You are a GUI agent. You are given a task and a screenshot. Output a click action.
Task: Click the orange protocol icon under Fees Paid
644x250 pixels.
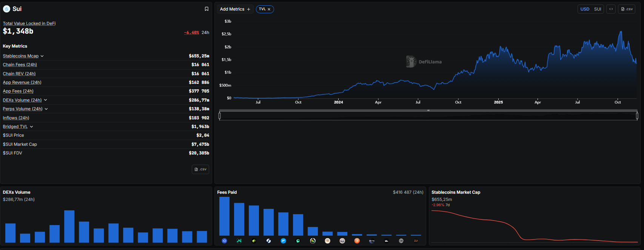[357, 241]
